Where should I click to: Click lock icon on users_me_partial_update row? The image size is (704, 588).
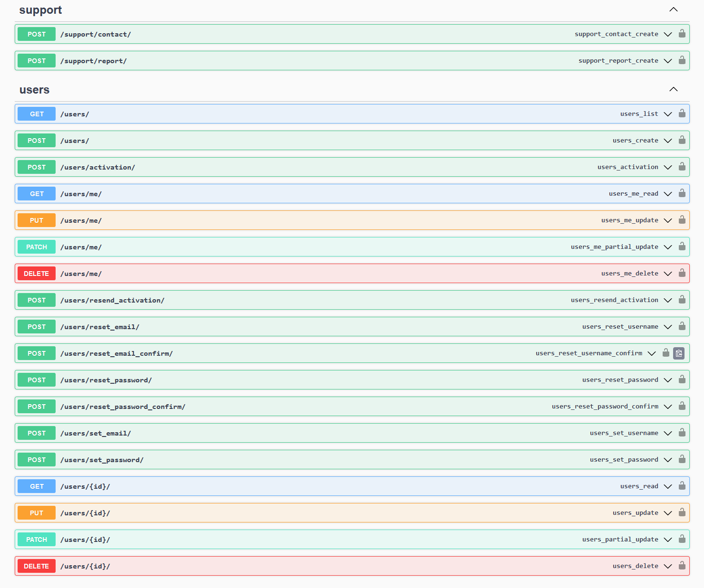[x=682, y=247]
